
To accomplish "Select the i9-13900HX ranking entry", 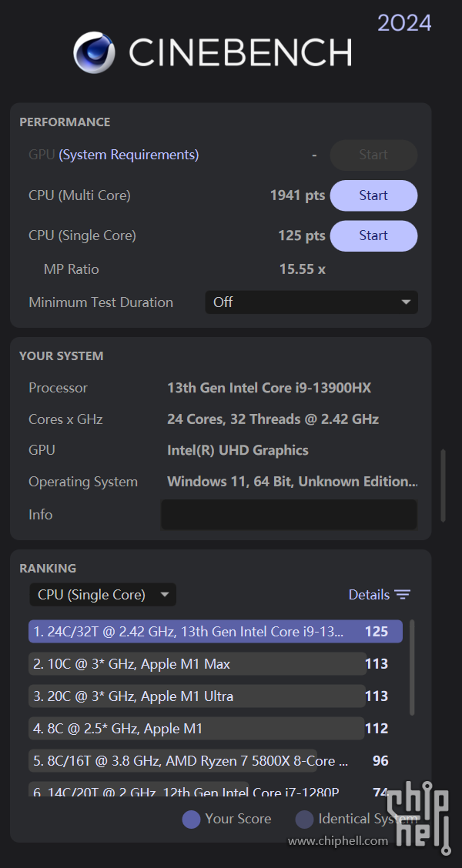I will (216, 631).
